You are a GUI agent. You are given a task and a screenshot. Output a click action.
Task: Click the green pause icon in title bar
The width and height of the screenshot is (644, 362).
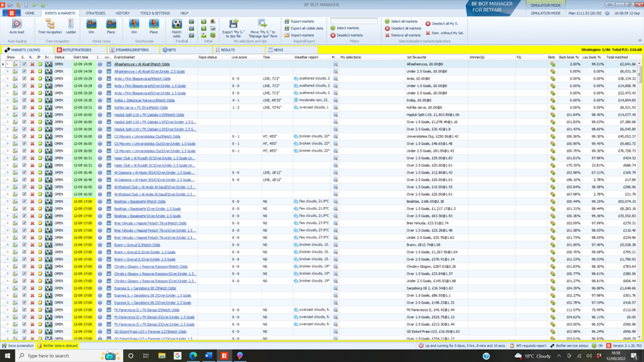click(x=42, y=5)
